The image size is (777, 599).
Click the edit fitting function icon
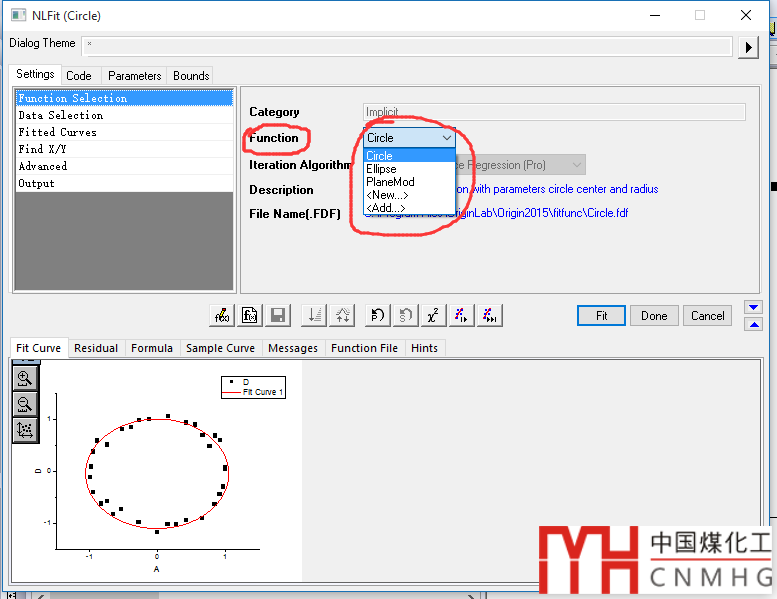pos(222,315)
